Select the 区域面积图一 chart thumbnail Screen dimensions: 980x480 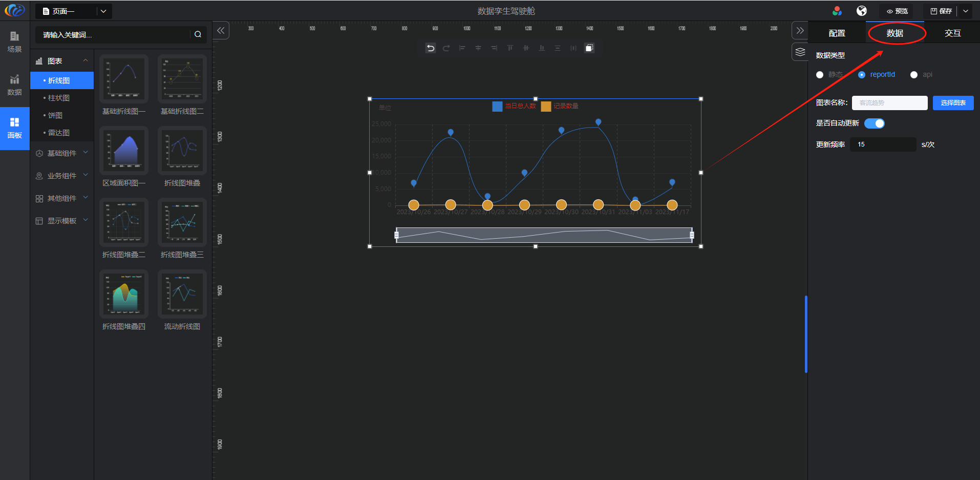(x=124, y=151)
